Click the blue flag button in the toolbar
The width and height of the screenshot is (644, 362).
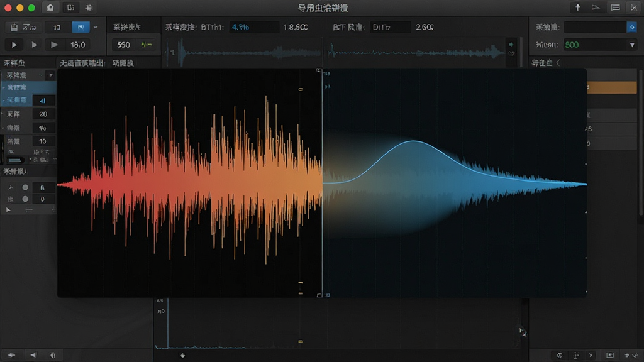[80, 27]
